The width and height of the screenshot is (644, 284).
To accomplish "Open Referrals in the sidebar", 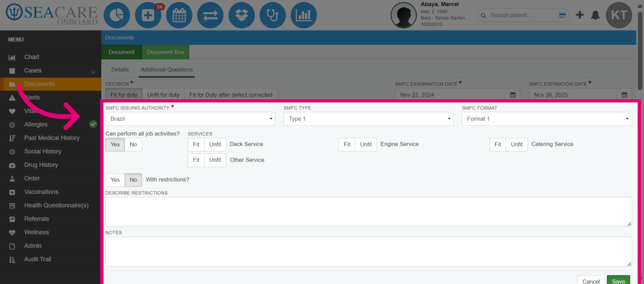I will click(51, 219).
